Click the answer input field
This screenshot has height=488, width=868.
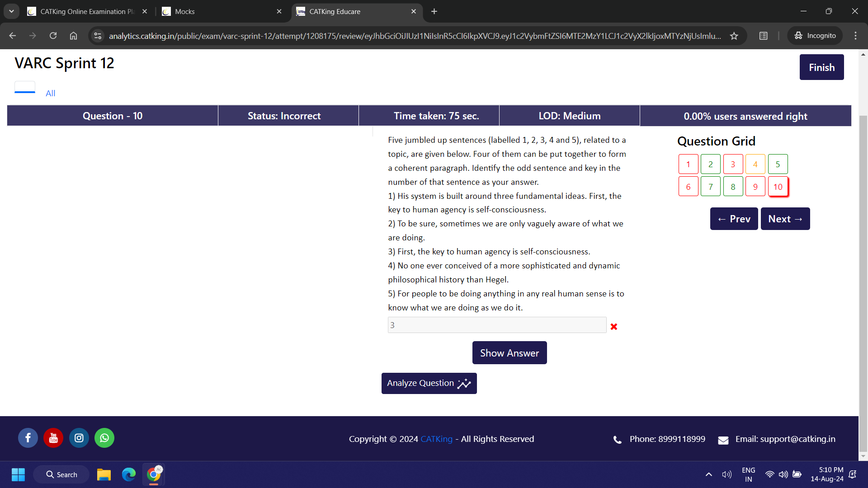coord(497,325)
